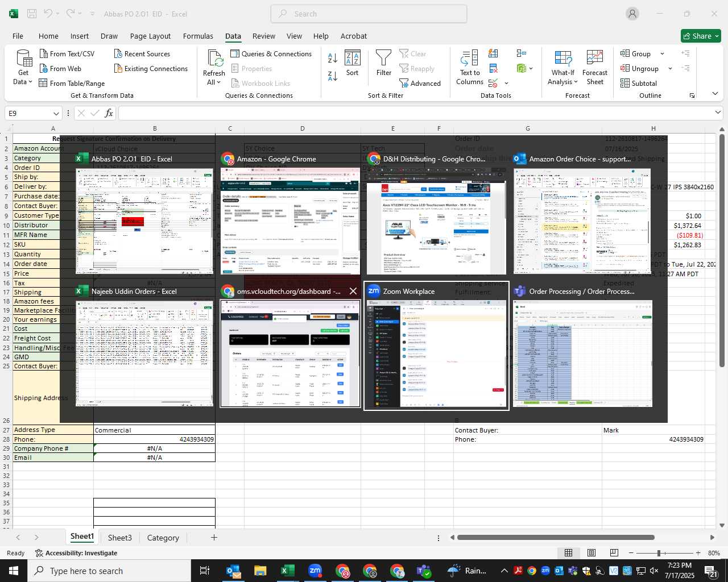Click the Data Validation icon
Screen dimensions: 728x582
[493, 83]
